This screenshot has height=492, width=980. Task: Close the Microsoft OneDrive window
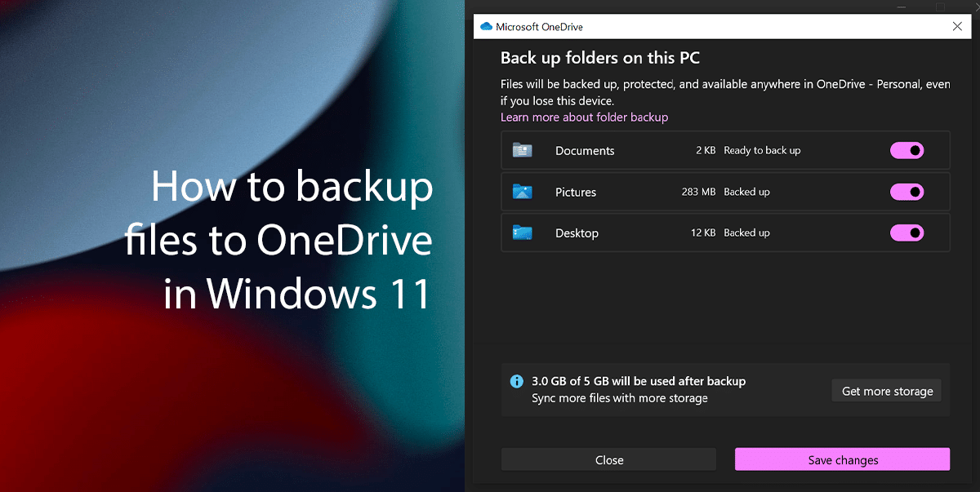957,26
